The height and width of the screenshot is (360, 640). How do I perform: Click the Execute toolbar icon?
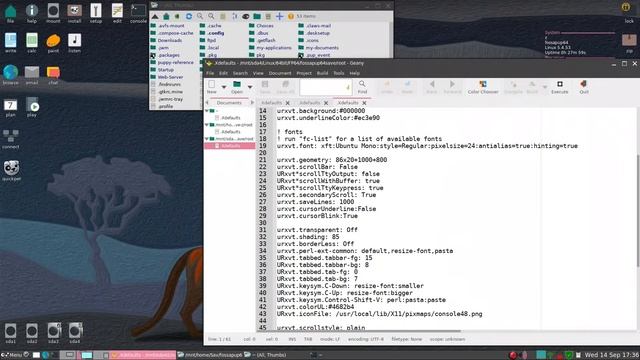[x=560, y=84]
